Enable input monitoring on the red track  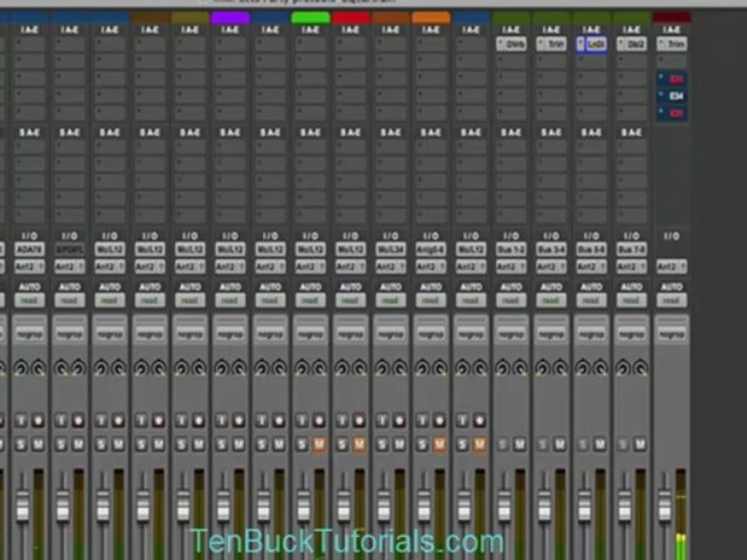point(342,421)
